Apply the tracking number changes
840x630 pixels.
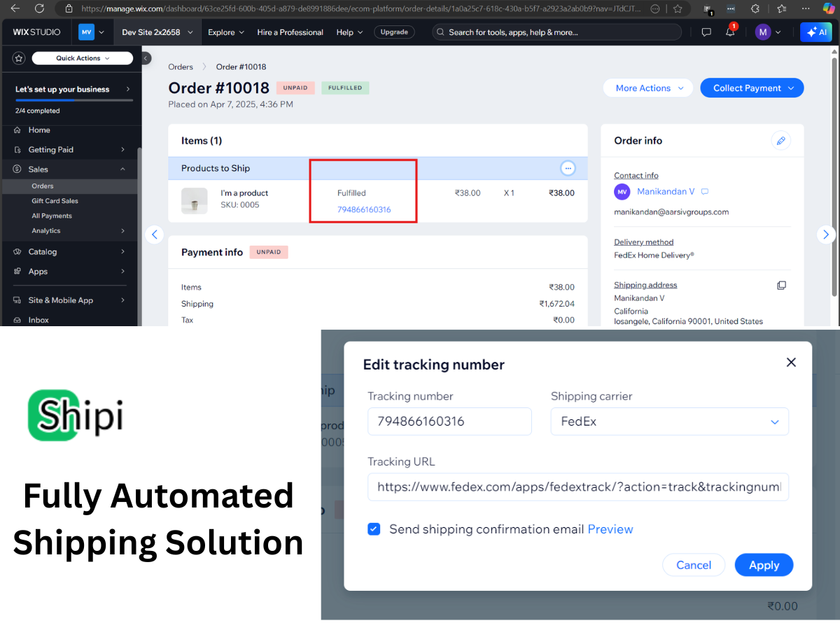764,565
